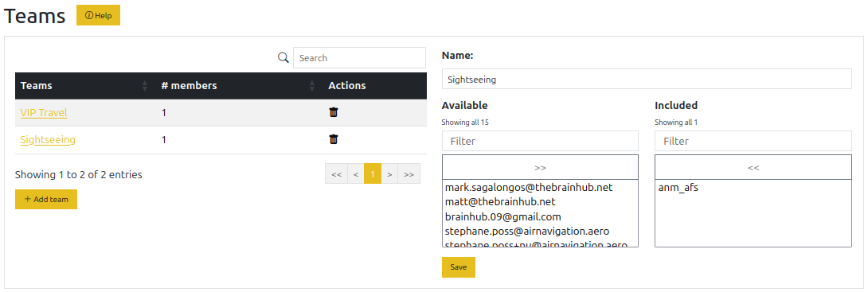Delete Sightseeing team with trash icon
Viewport: 868px width, 292px height.
333,139
